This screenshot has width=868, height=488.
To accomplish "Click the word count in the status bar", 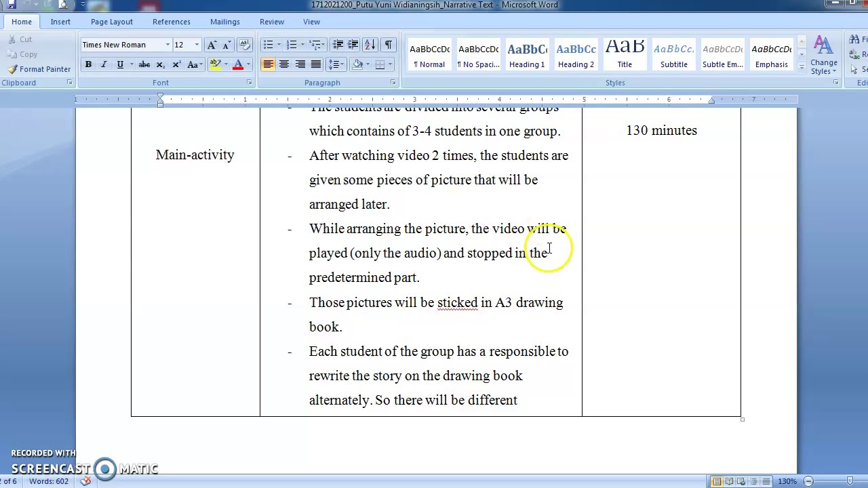I will click(x=49, y=481).
